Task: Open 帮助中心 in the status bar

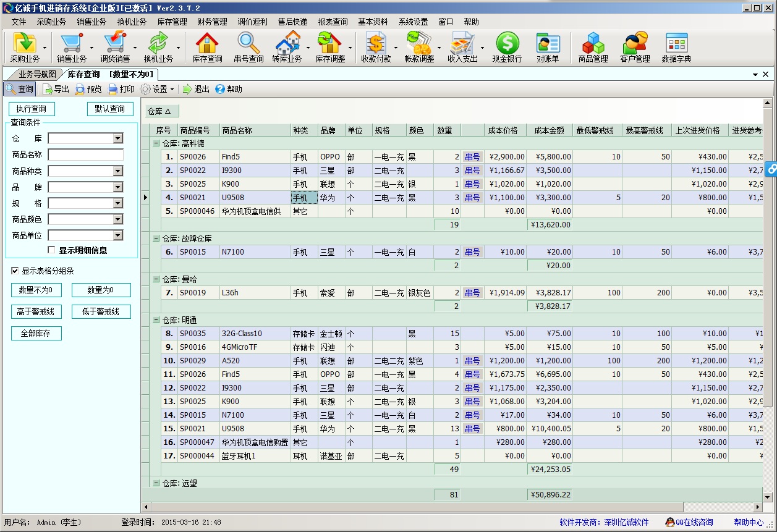Action: coord(749,522)
